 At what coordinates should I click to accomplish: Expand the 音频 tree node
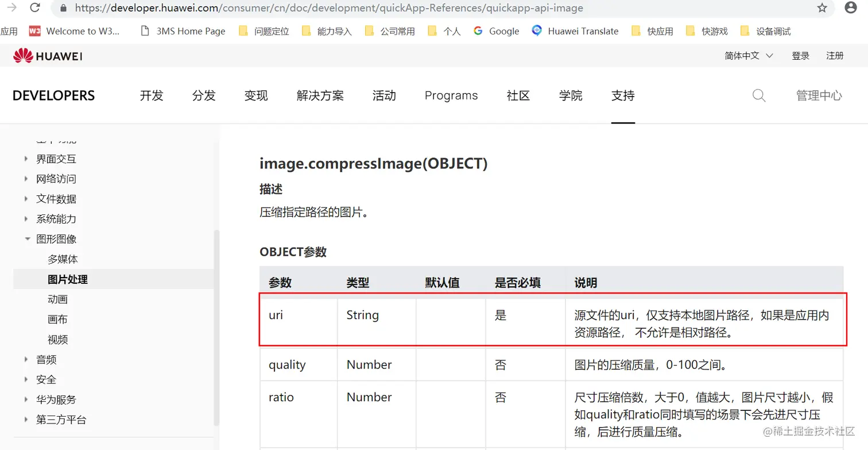coord(26,360)
